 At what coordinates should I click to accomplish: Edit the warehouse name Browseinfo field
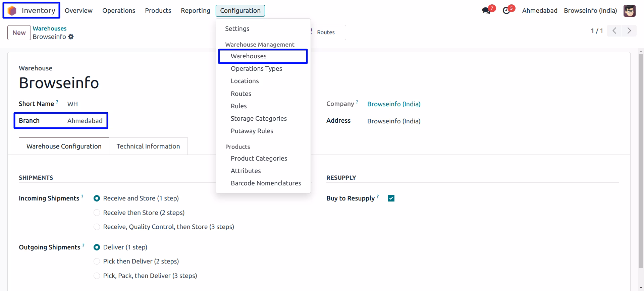[59, 83]
